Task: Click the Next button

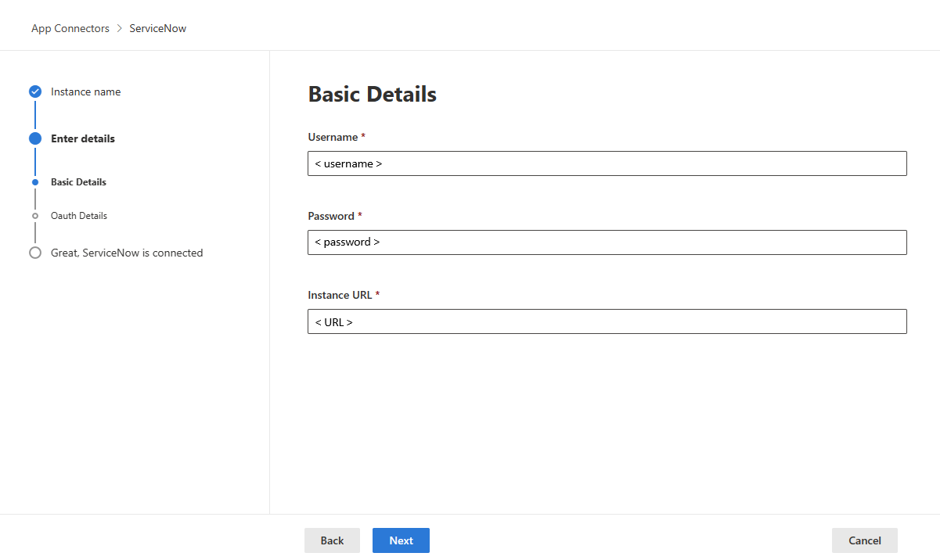Action: [401, 540]
